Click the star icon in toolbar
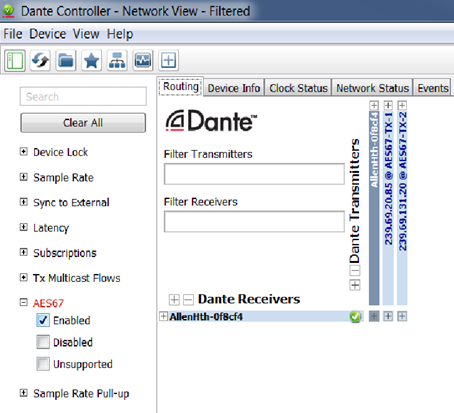 pos(92,60)
